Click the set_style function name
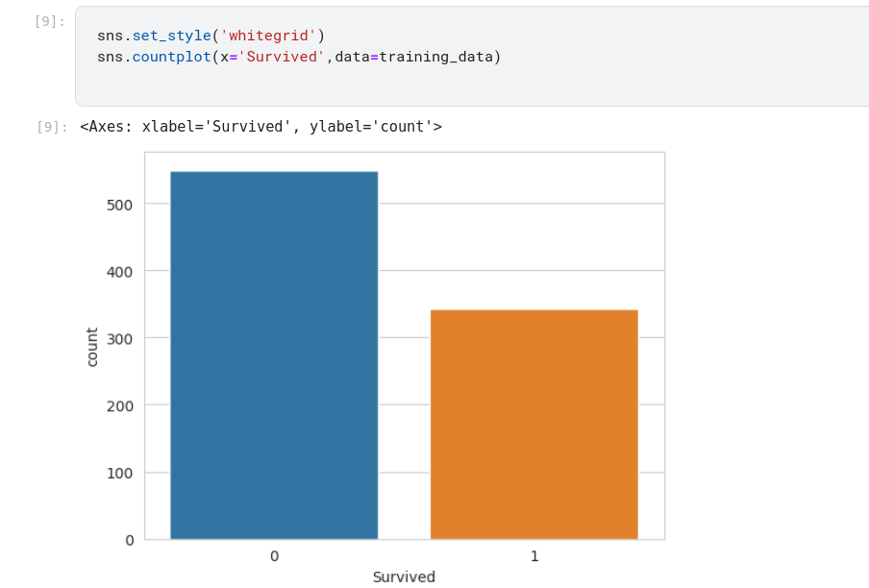The image size is (869, 588). pyautogui.click(x=171, y=36)
